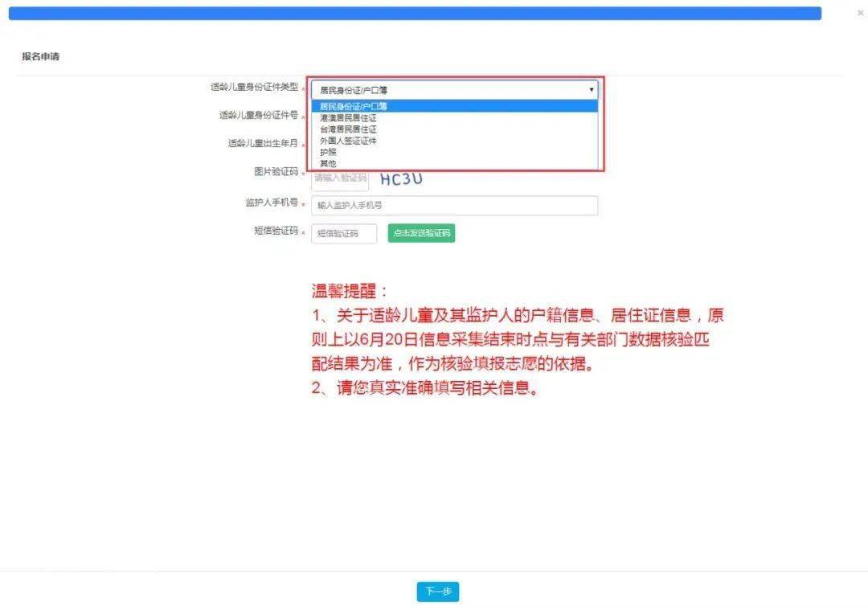Refresh the HC3U captcha image
The height and width of the screenshot is (610, 868).
click(401, 178)
